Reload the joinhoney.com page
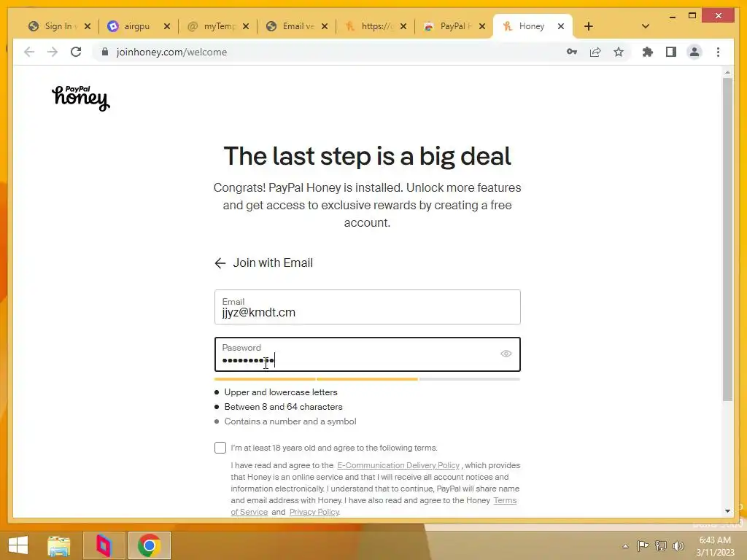This screenshot has width=747, height=560. 76,52
